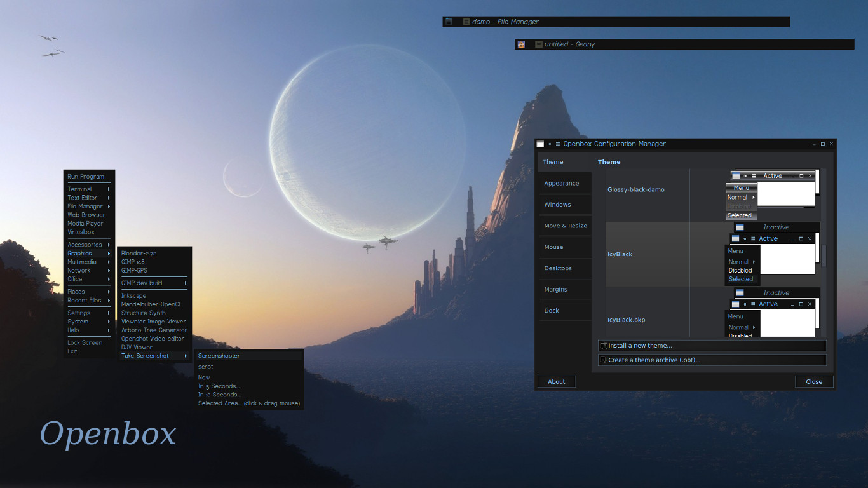This screenshot has height=488, width=868.
Task: Expand the Help submenu arrow
Action: 109,330
